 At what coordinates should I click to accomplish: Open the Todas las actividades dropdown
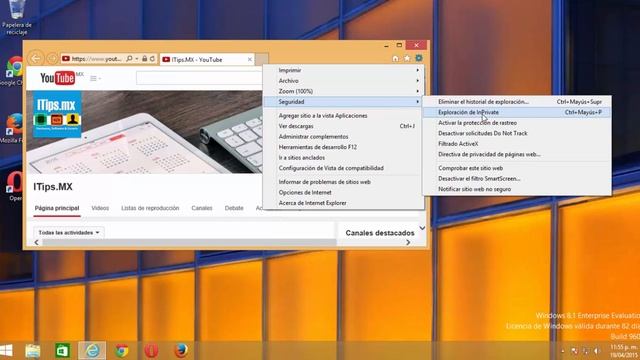[x=69, y=233]
